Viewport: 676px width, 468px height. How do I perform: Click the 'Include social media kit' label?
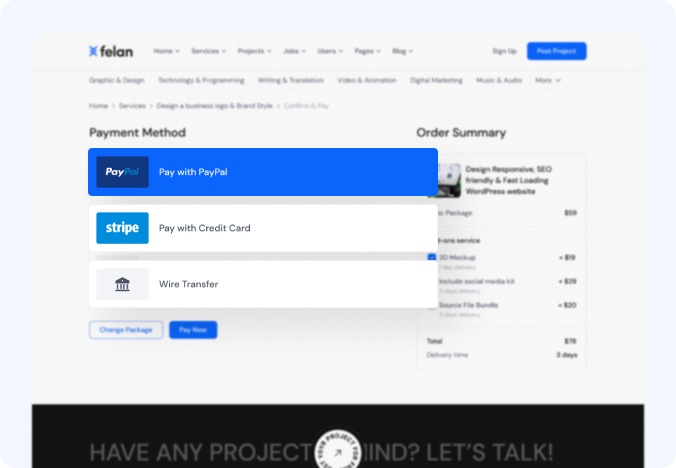[476, 281]
